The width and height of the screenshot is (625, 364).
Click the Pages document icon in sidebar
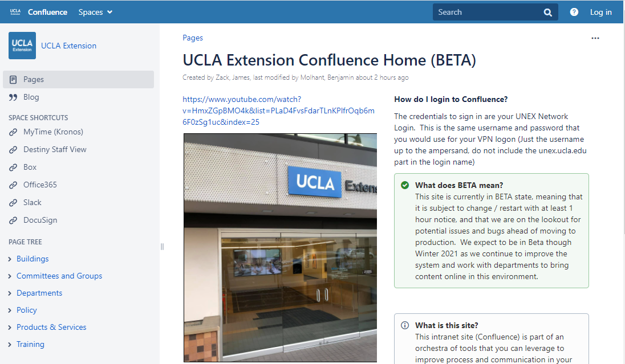tap(13, 80)
